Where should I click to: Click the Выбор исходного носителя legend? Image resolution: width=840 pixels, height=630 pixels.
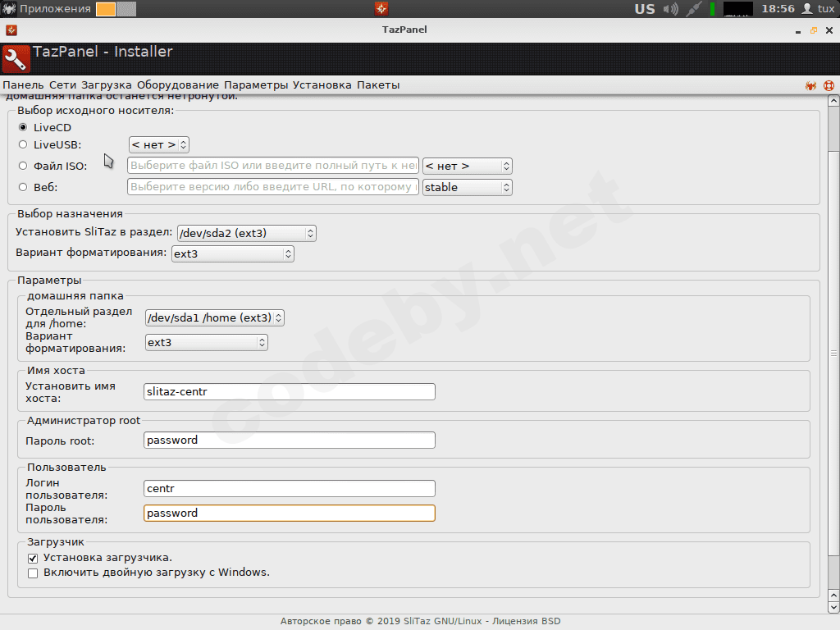click(95, 111)
